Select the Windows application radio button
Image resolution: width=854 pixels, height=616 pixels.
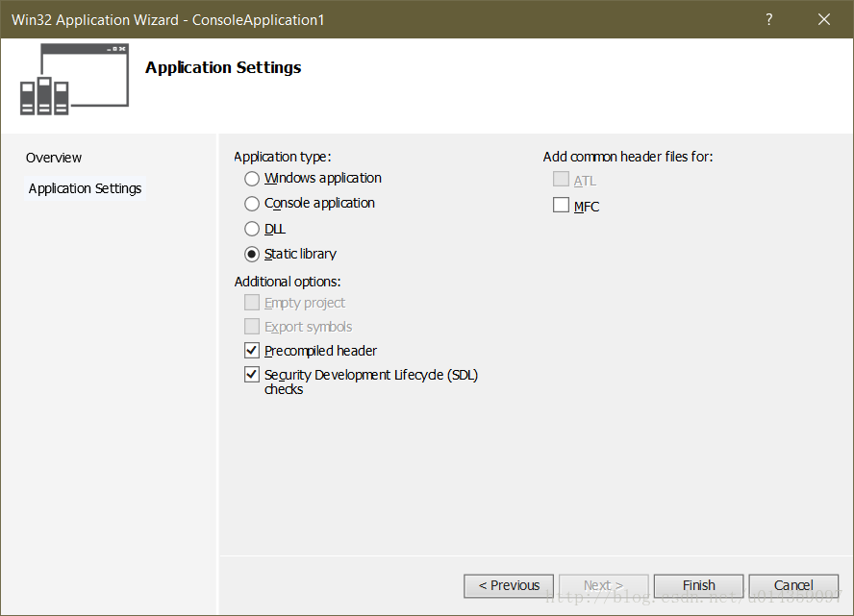(x=252, y=179)
